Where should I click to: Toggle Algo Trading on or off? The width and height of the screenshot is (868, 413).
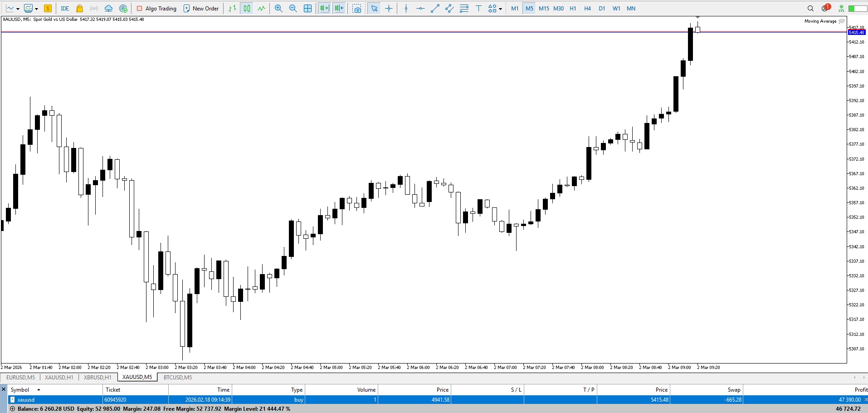coord(156,8)
